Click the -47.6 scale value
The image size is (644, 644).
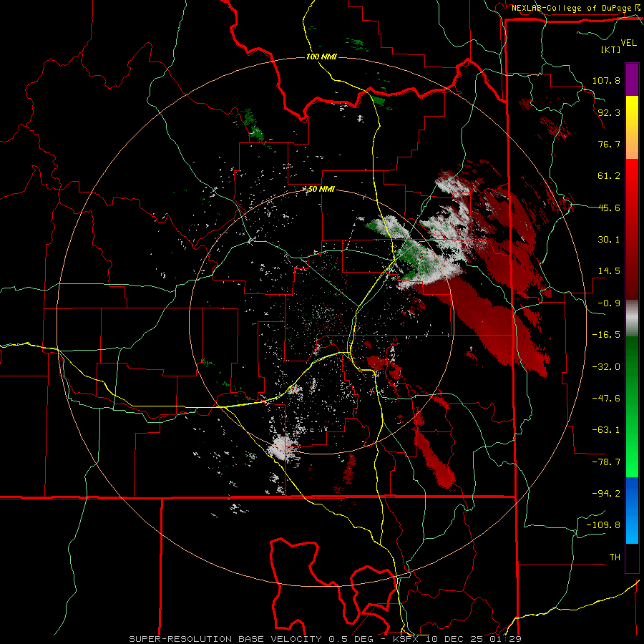(x=606, y=399)
